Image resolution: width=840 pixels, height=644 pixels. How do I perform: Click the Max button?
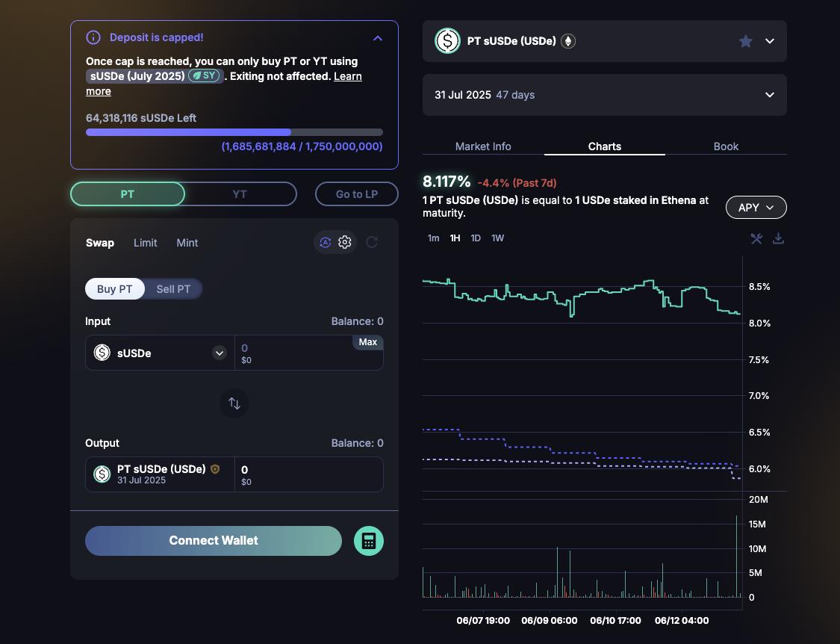tap(367, 342)
